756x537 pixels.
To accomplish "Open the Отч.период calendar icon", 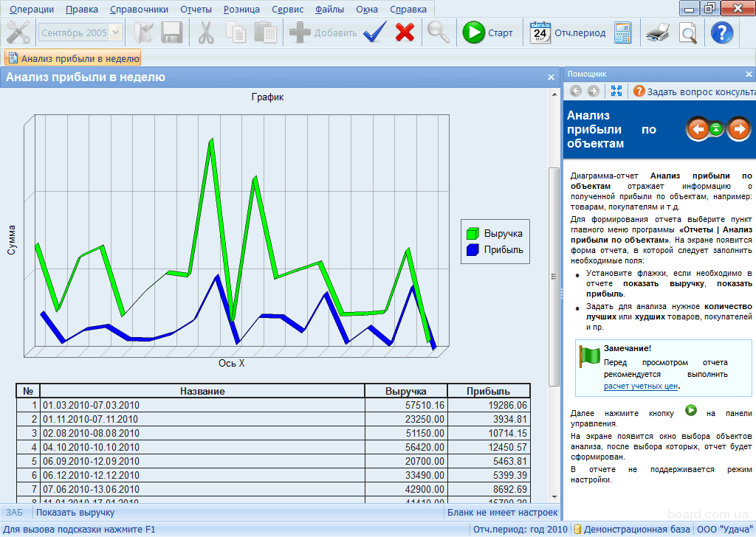I will tap(540, 32).
